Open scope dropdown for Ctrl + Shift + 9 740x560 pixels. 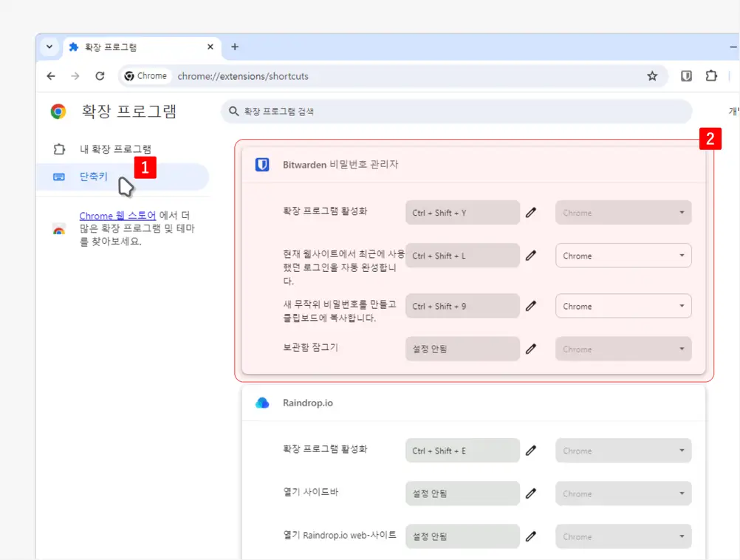623,306
